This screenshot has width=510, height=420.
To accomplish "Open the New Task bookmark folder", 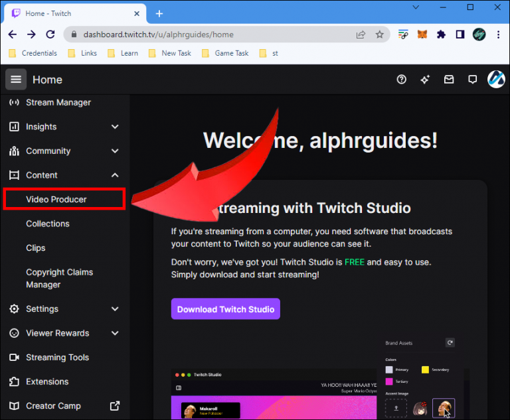I will [169, 53].
